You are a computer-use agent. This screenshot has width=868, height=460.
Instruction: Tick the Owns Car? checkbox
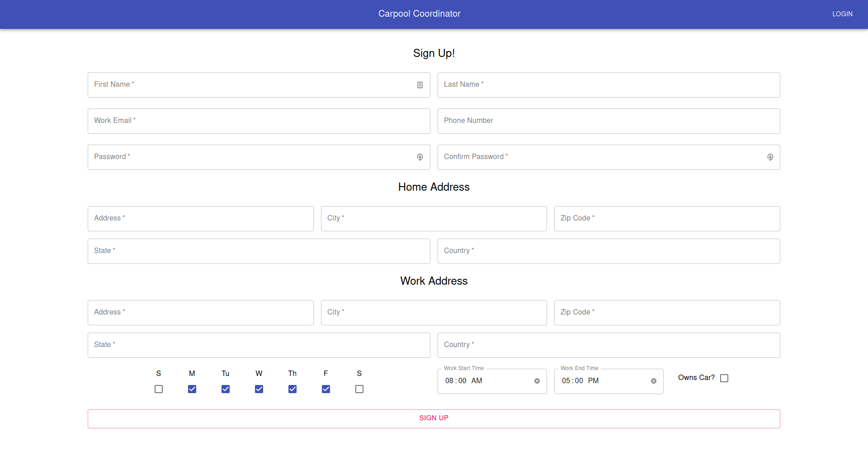[x=724, y=378]
